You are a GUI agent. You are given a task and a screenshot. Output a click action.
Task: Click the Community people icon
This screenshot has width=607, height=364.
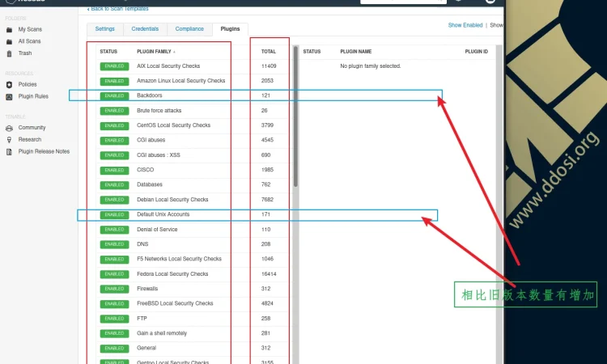pos(9,128)
